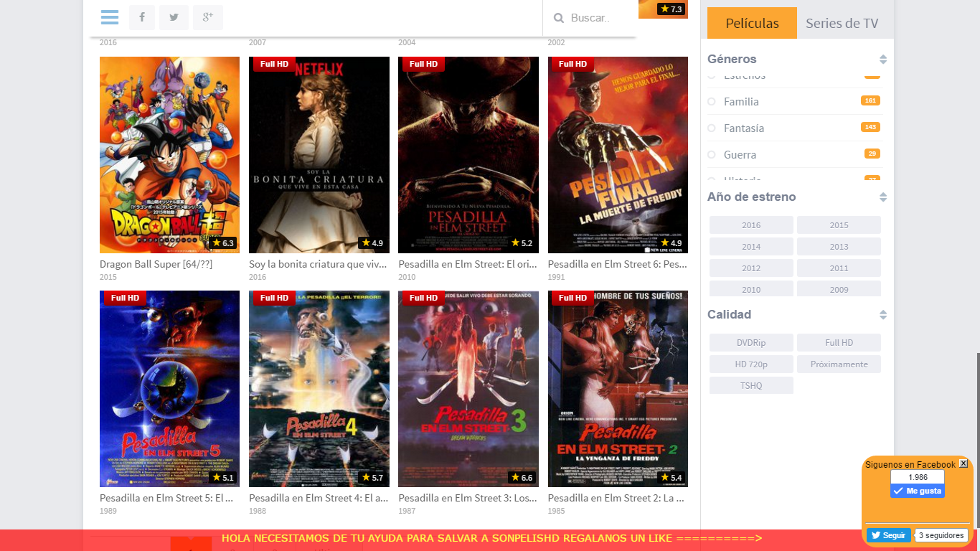The width and height of the screenshot is (980, 551).
Task: Click the 5.2 rating badge on Pesadilla El origen
Action: pos(522,243)
